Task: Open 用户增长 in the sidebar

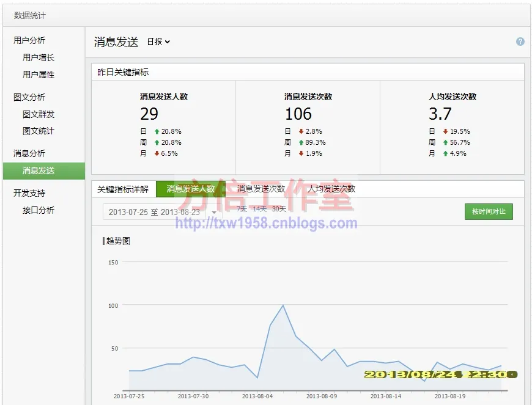Action: pos(39,57)
